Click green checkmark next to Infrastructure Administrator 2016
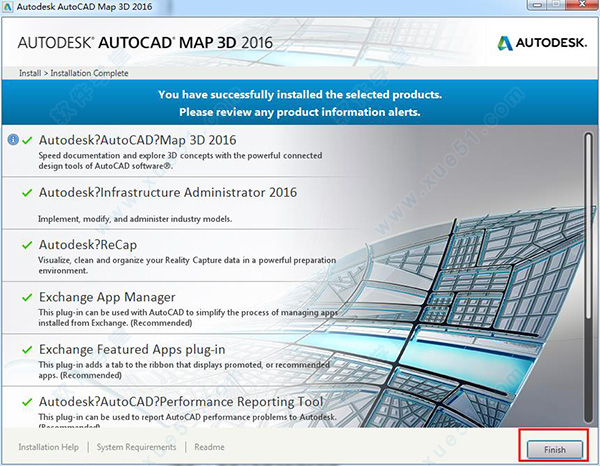The width and height of the screenshot is (600, 466). tap(27, 193)
